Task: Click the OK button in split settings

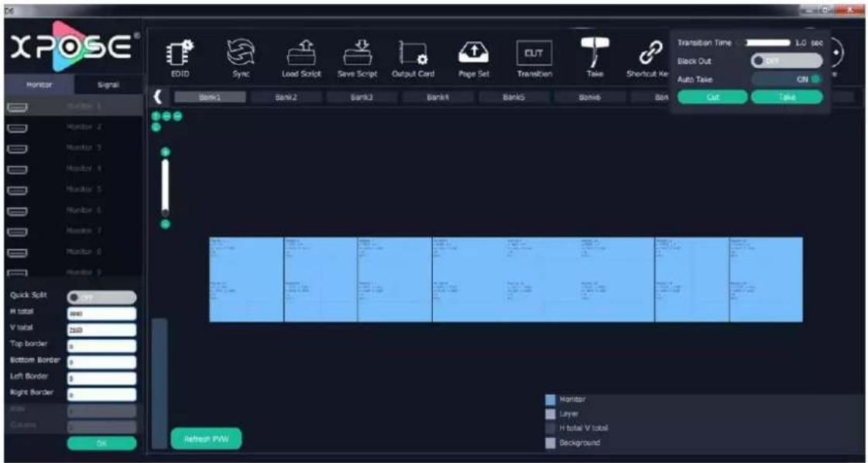Action: (101, 443)
